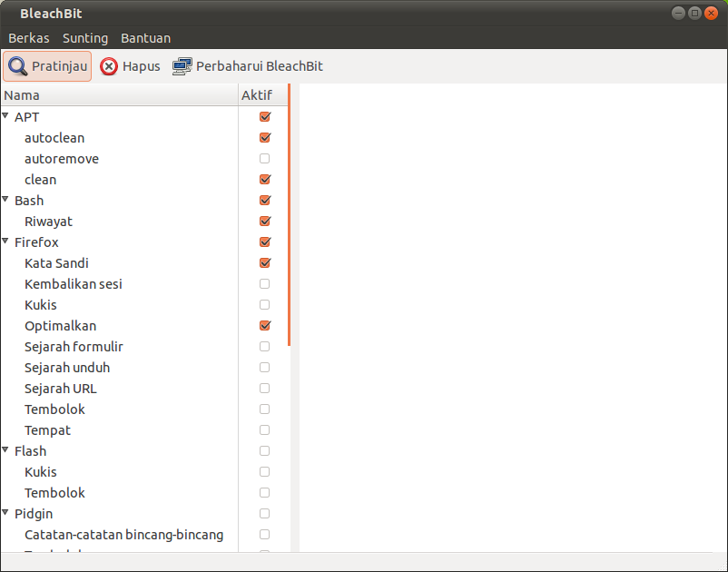Select the autoclean row
Screen dimensions: 728x572
click(x=144, y=138)
